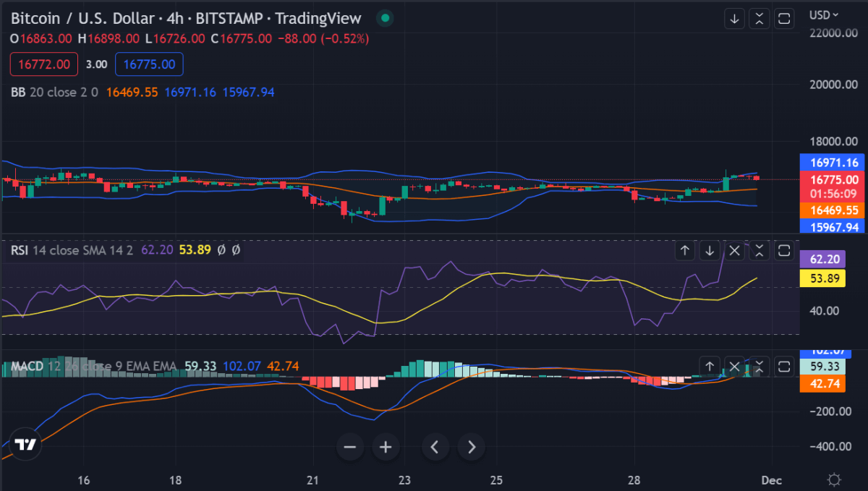The width and height of the screenshot is (868, 491).
Task: Click the purple 62.20 RSI value label
Action: 824,260
